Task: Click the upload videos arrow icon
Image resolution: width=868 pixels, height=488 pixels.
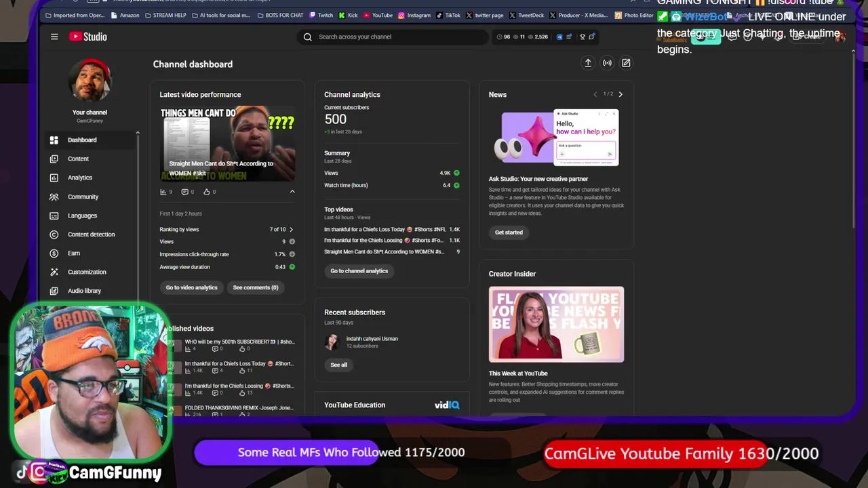Action: click(588, 63)
